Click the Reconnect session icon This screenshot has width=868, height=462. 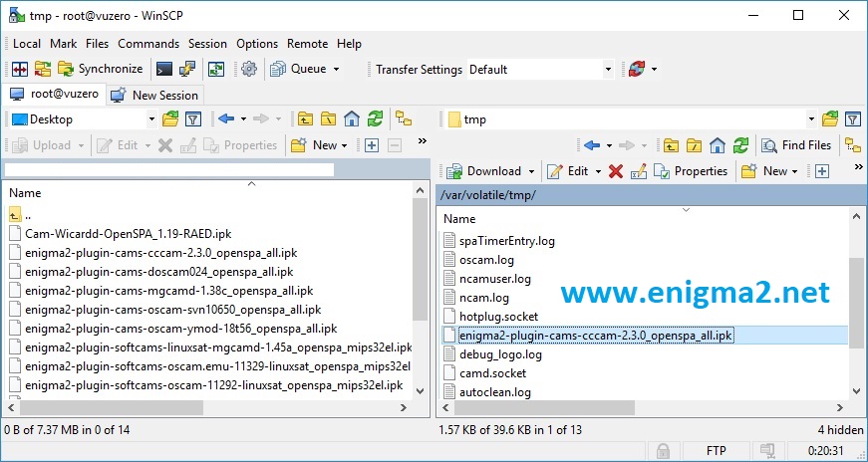(x=637, y=69)
